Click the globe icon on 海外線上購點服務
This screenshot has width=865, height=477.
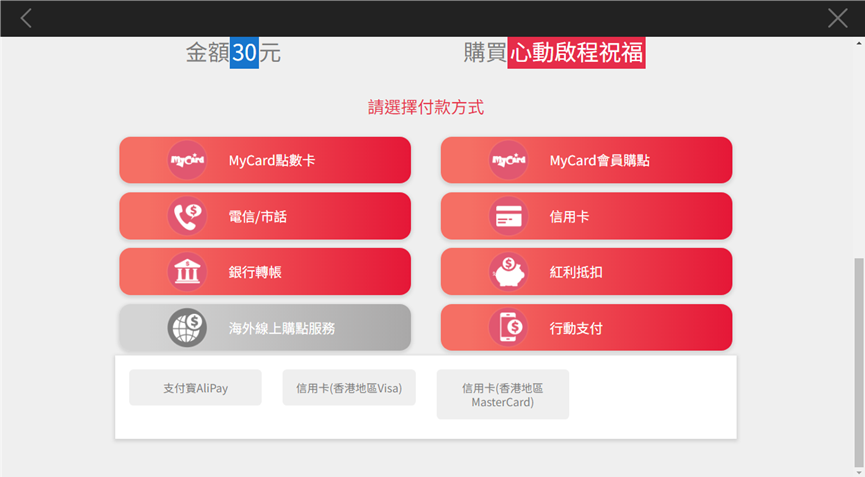[187, 328]
